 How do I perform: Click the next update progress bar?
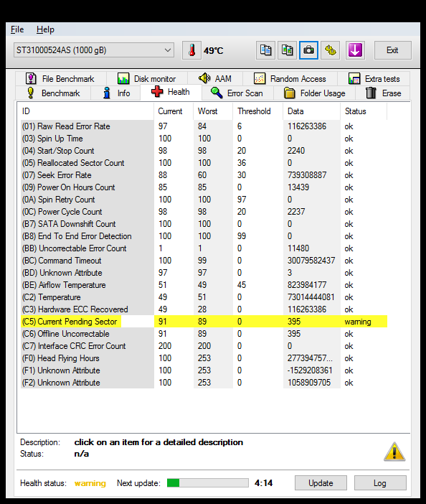(x=208, y=482)
